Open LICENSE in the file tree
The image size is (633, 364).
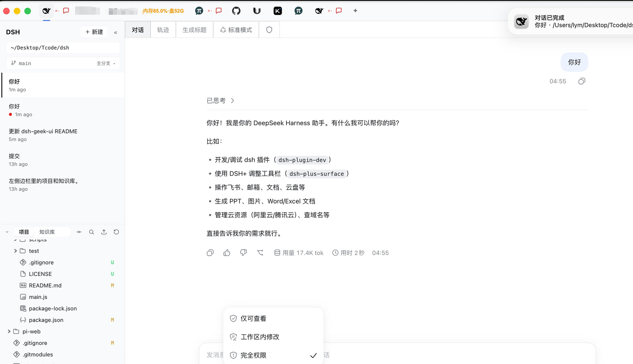pos(40,274)
